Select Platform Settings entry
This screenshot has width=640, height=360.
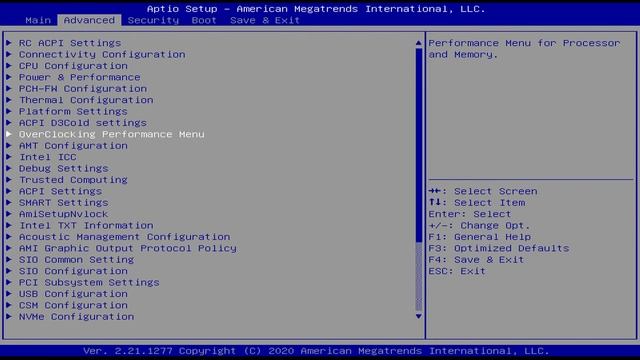pyautogui.click(x=73, y=111)
